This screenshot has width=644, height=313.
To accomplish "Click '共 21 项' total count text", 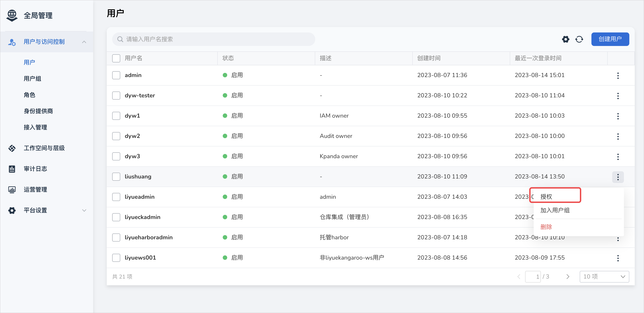I will click(122, 276).
